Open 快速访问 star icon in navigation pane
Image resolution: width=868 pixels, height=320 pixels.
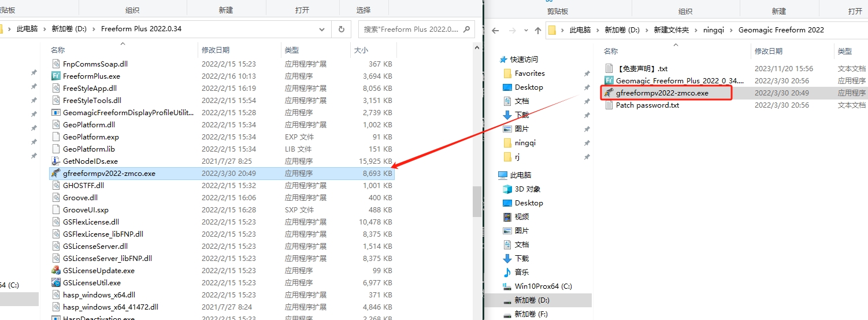pyautogui.click(x=503, y=59)
